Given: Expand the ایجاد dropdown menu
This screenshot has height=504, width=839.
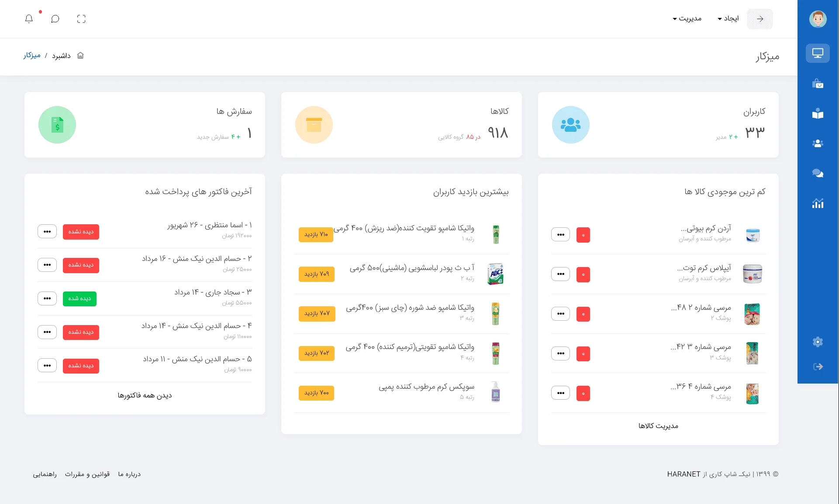Looking at the screenshot, I should tap(728, 18).
